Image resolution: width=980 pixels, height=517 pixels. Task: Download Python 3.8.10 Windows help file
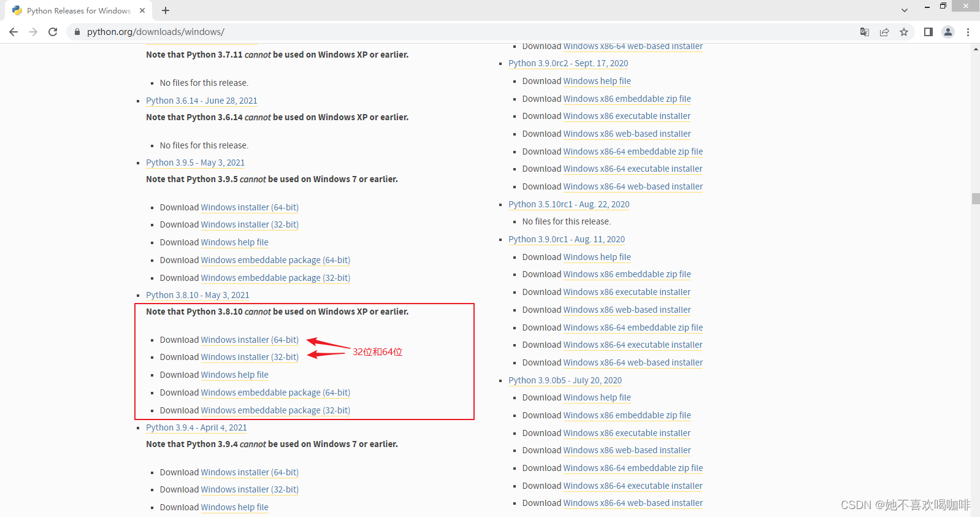click(x=235, y=375)
